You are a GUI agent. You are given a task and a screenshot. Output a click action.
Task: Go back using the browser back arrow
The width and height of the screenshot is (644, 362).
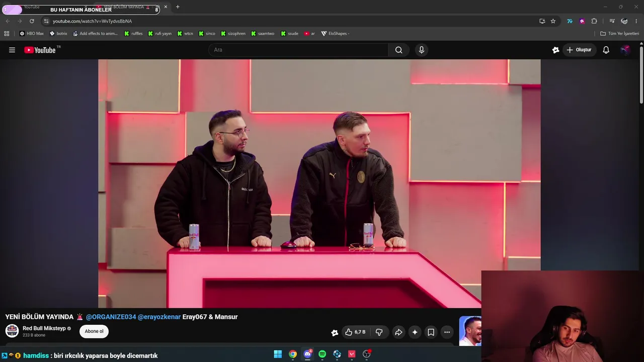coord(8,21)
